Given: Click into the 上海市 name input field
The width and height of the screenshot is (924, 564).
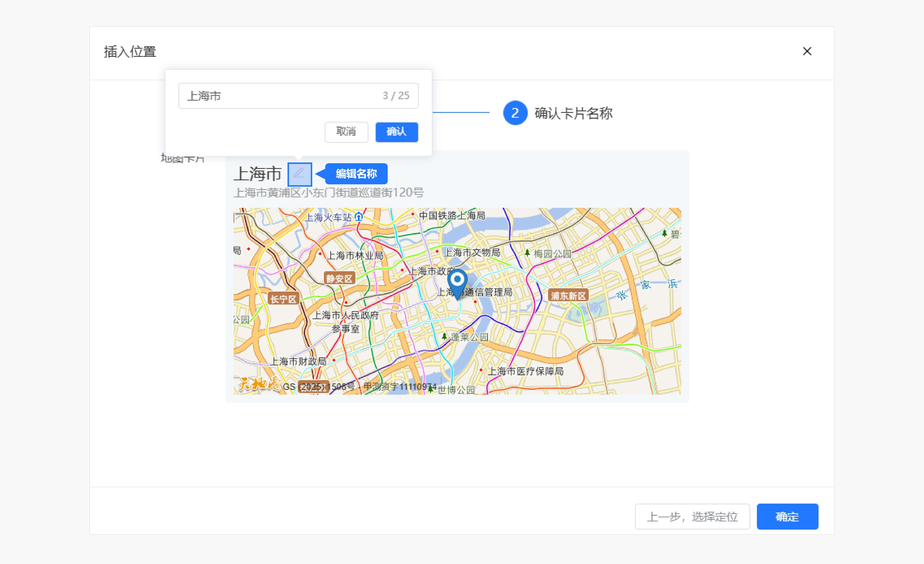Looking at the screenshot, I should pos(281,96).
